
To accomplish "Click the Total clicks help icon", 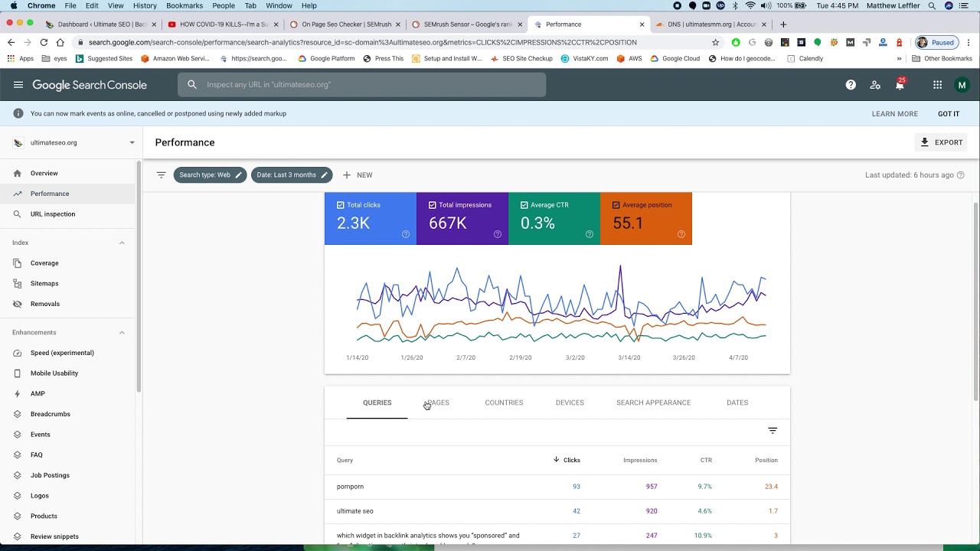I will [x=406, y=234].
